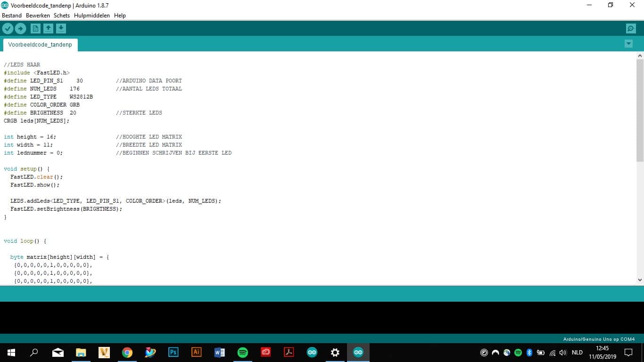
Task: Open the volume control slider
Action: tap(563, 352)
